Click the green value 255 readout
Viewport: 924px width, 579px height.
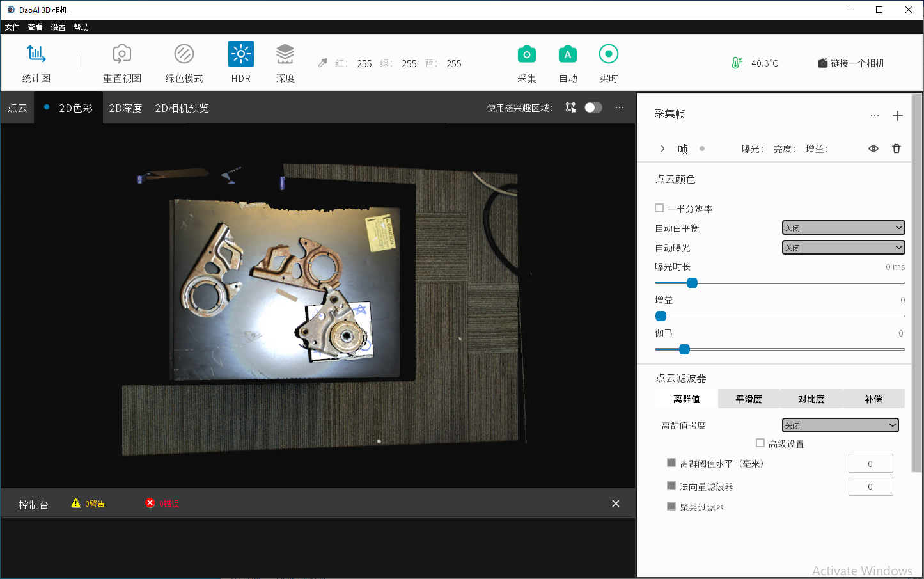pos(409,63)
